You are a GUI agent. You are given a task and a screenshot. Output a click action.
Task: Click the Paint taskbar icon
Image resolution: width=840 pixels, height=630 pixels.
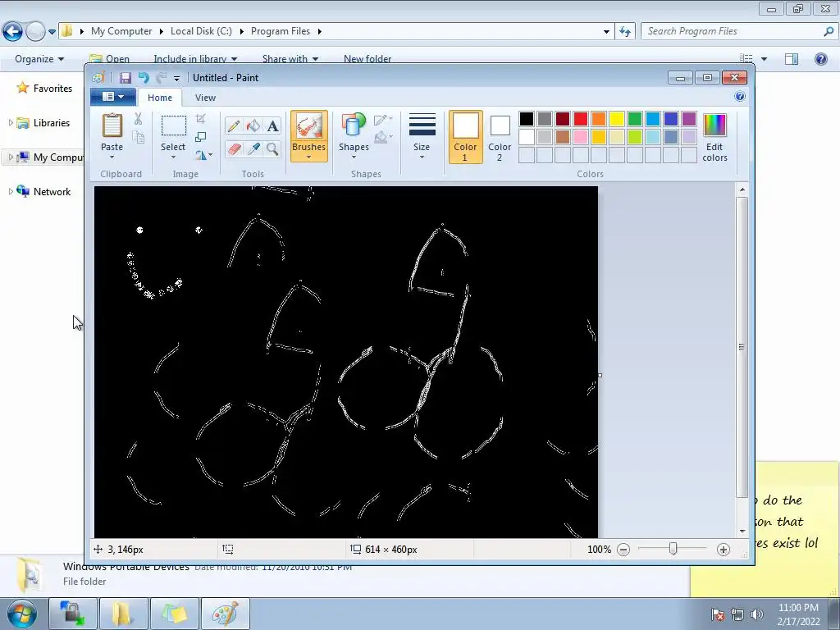pos(226,614)
